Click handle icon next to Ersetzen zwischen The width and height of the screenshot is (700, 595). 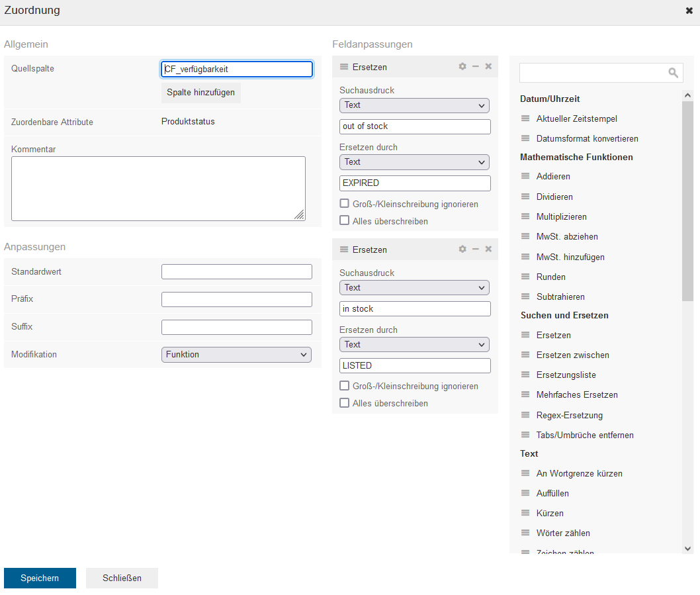click(x=525, y=355)
